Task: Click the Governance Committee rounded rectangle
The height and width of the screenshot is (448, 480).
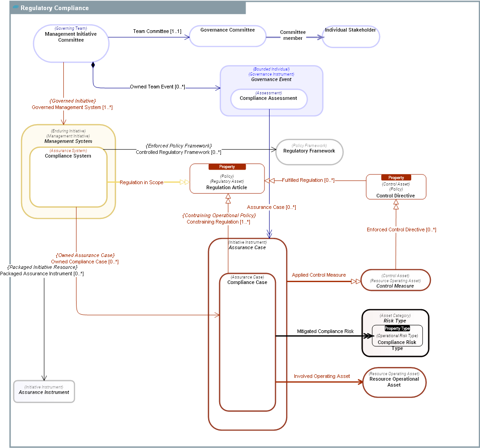Action: point(227,35)
